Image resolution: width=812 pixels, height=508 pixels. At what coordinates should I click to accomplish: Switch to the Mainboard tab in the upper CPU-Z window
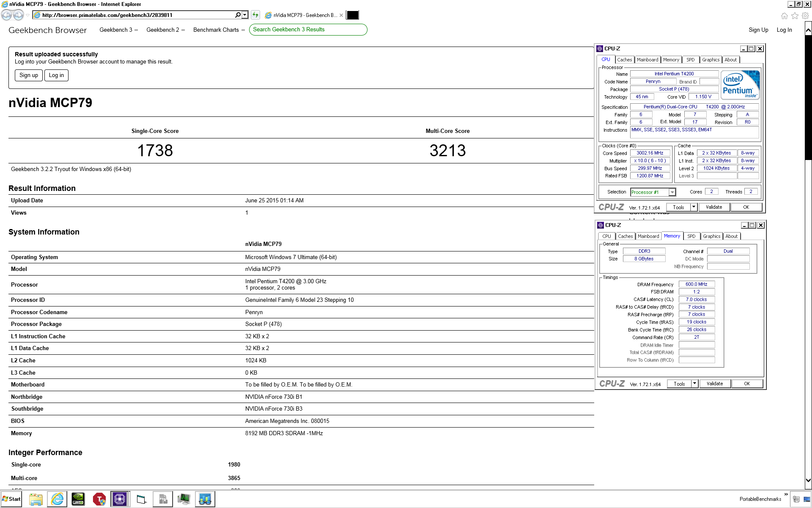(647, 60)
